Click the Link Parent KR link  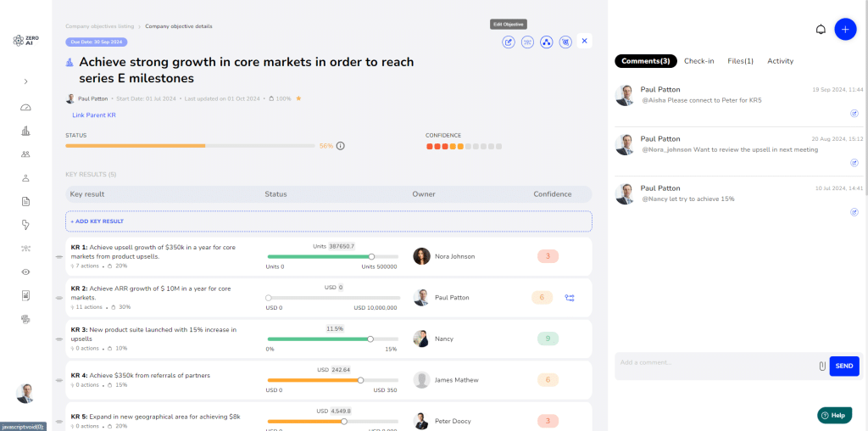click(x=94, y=115)
